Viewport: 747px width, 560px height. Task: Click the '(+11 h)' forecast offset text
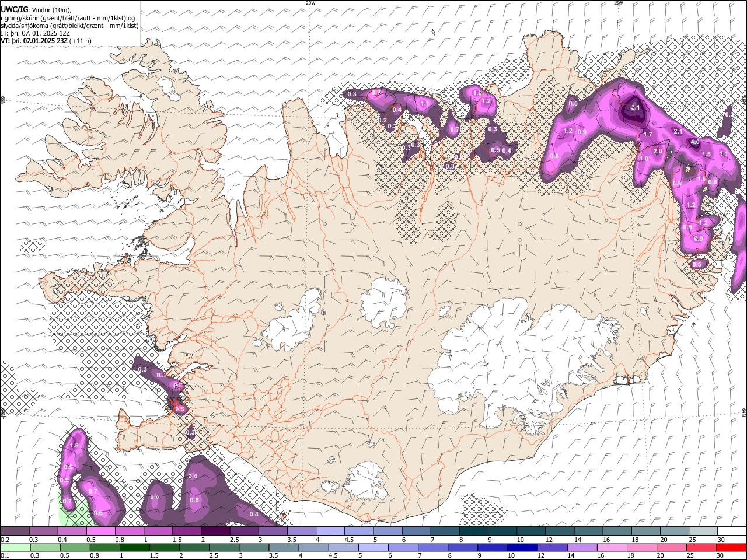[x=80, y=41]
